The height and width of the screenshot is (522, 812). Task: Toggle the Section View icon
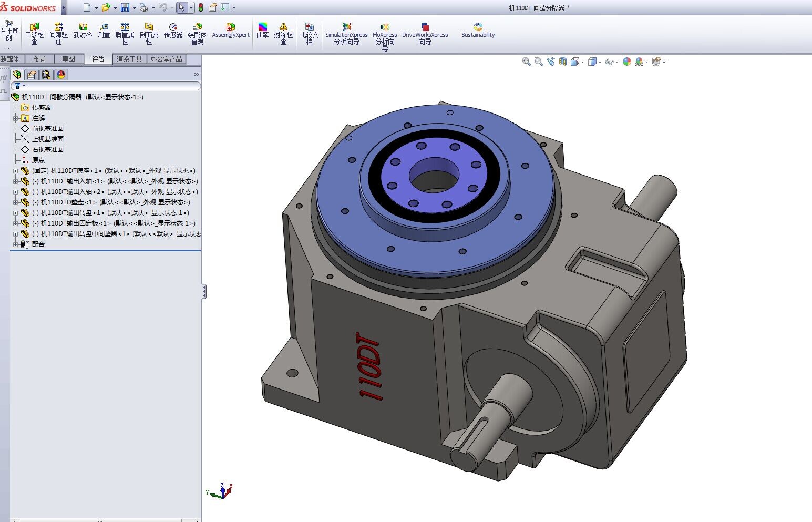(563, 62)
